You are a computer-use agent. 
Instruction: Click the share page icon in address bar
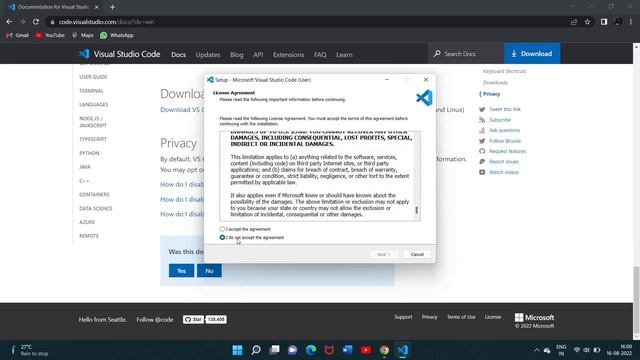click(x=574, y=22)
